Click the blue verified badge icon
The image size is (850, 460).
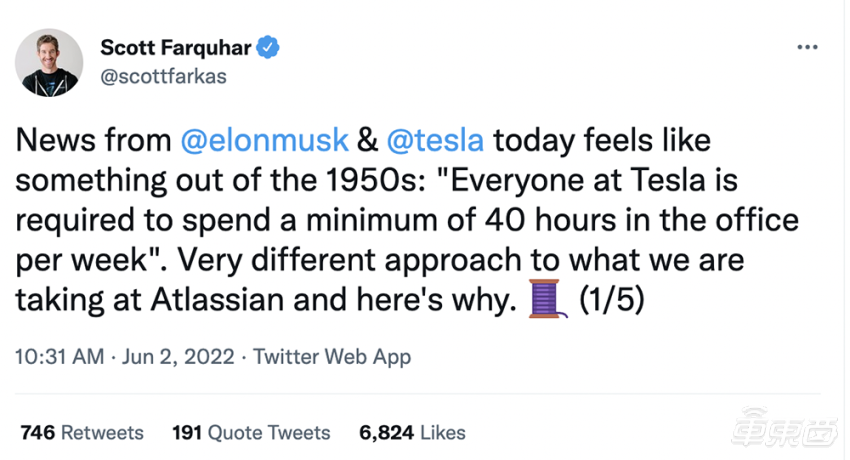(269, 47)
